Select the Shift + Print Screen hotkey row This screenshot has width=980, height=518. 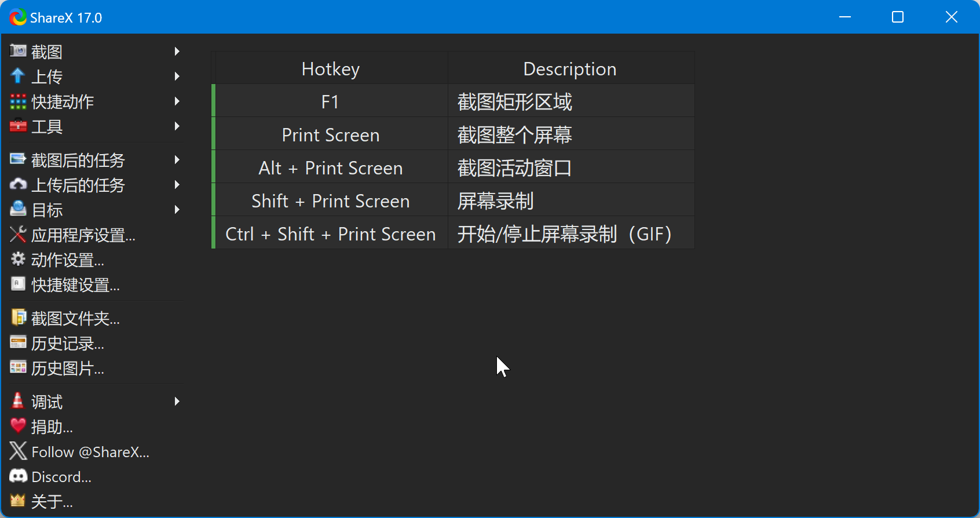tap(454, 201)
